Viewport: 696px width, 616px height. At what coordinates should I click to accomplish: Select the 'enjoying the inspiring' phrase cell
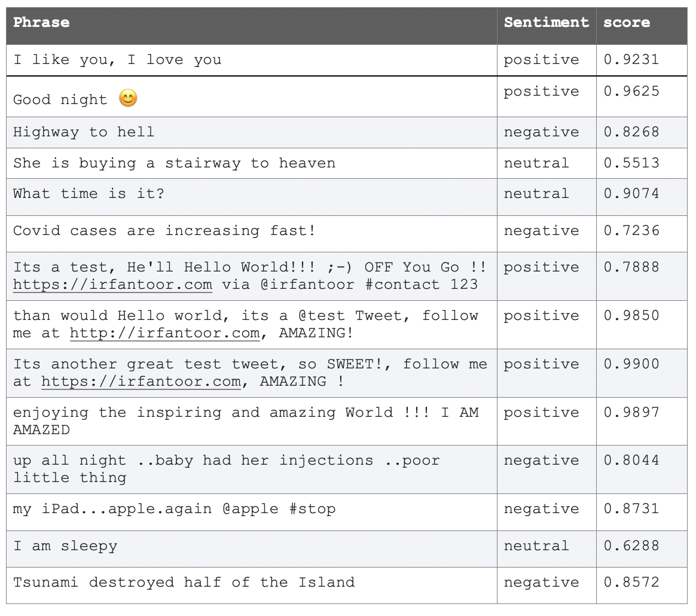point(252,422)
